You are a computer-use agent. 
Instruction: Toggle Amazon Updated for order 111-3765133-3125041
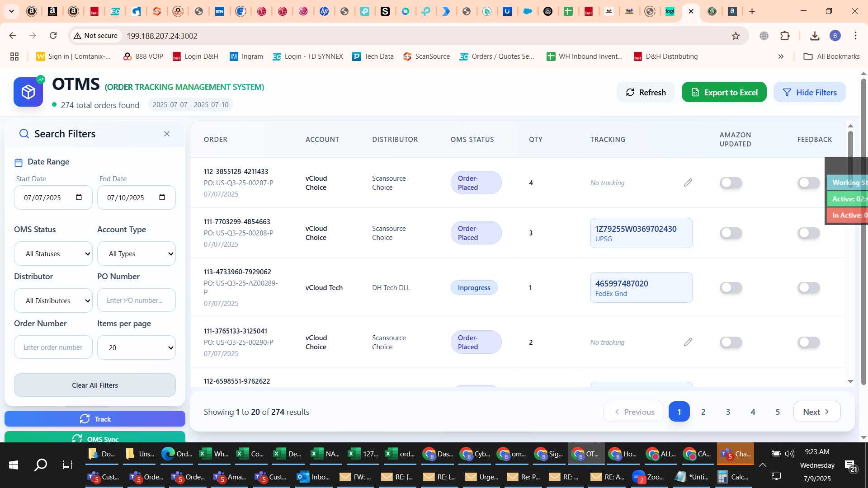(731, 342)
